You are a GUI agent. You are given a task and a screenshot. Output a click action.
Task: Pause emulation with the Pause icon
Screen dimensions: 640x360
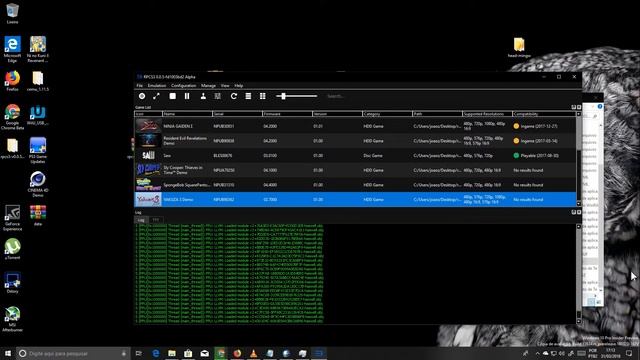(187, 96)
